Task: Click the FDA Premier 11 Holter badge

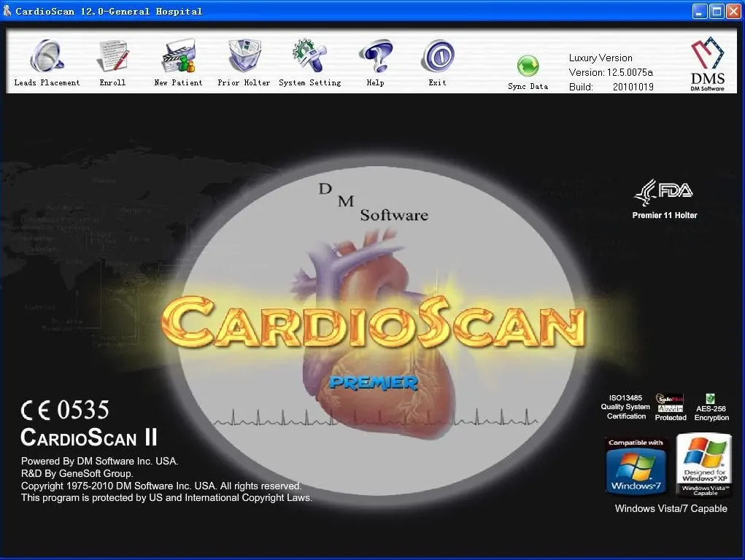Action: (x=665, y=198)
